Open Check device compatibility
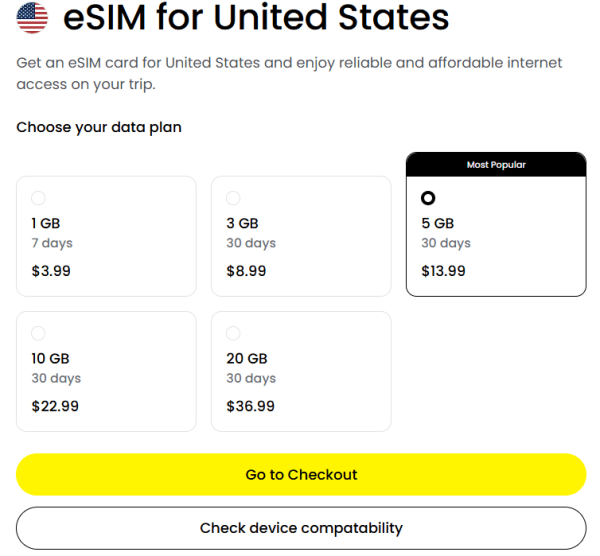 [301, 528]
